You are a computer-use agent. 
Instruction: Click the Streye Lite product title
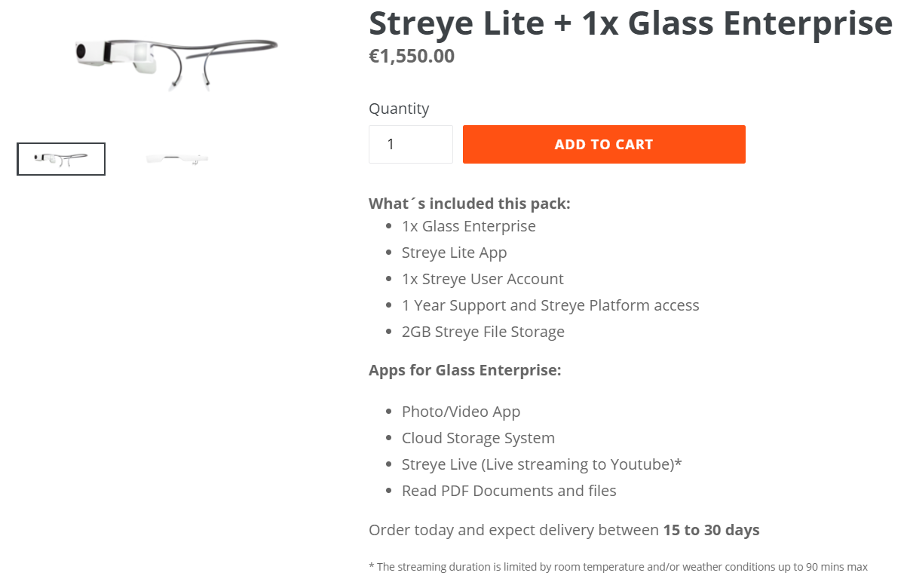(630, 23)
